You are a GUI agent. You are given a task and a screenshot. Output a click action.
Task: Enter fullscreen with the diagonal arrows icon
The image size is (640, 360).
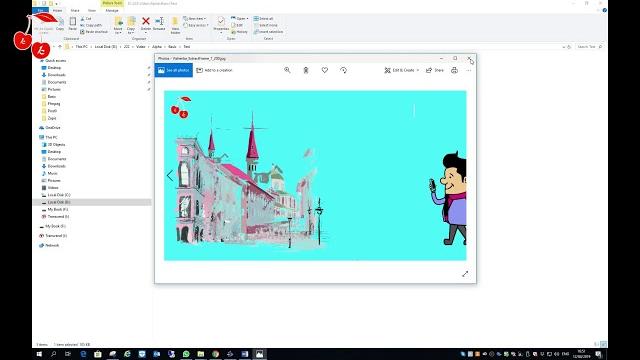click(465, 274)
